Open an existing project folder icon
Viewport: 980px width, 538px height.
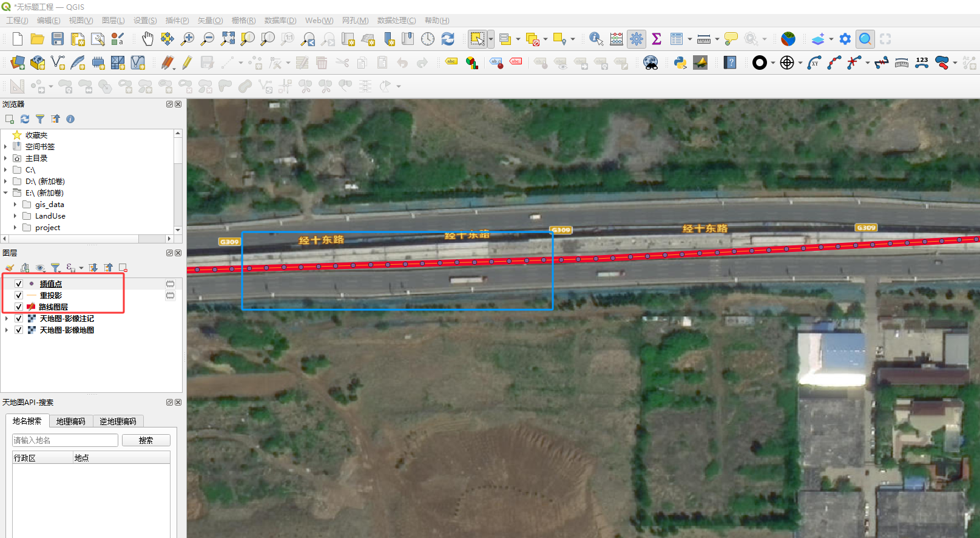(38, 39)
